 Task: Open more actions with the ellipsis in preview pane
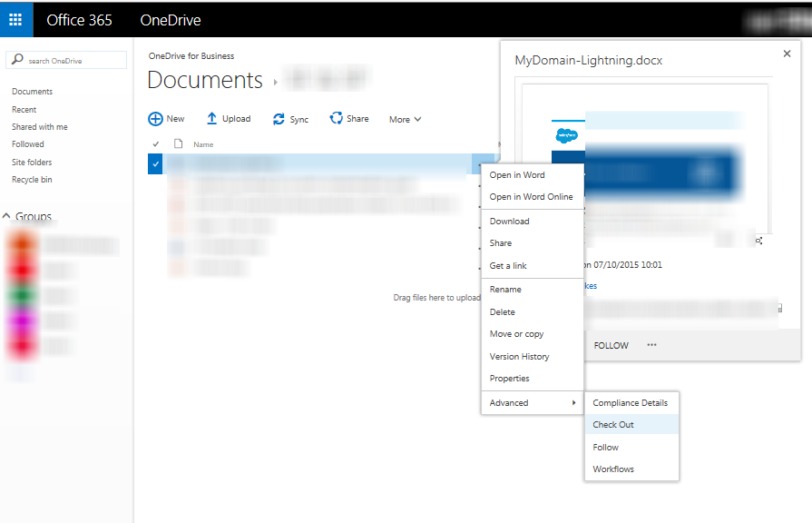(x=651, y=345)
